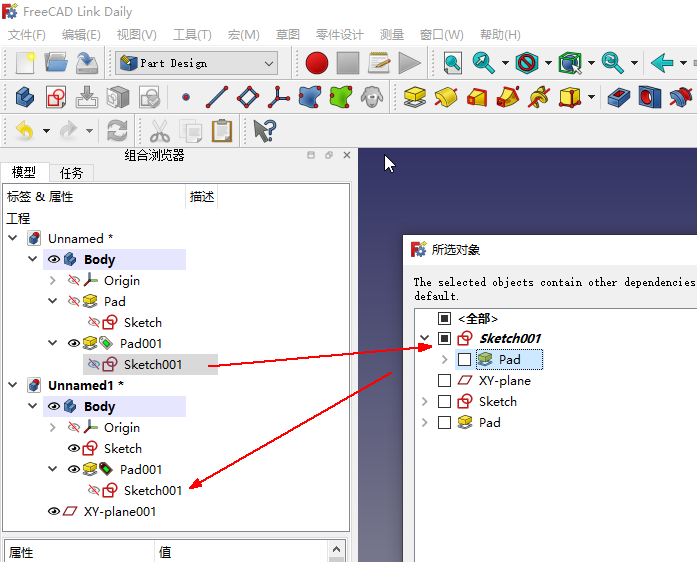Create a new body icon
Image resolution: width=697 pixels, height=562 pixels.
25,97
